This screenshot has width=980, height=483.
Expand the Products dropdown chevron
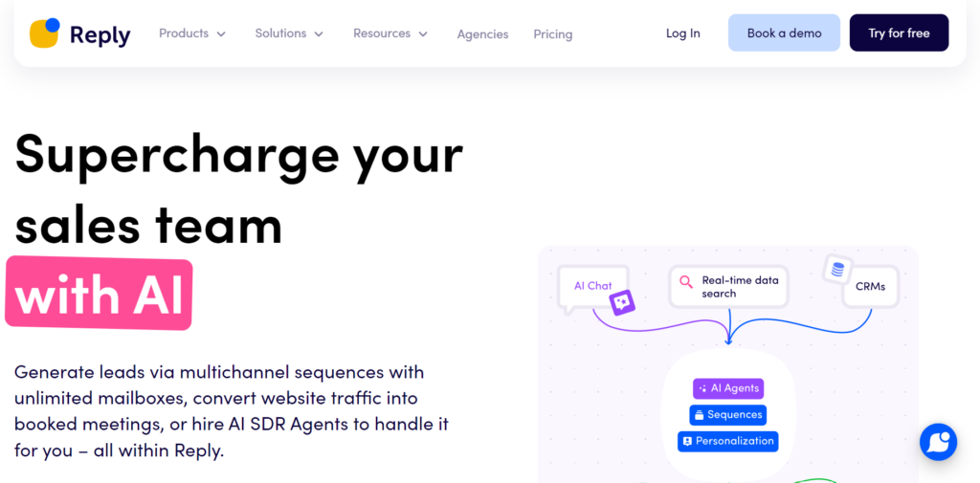click(221, 34)
